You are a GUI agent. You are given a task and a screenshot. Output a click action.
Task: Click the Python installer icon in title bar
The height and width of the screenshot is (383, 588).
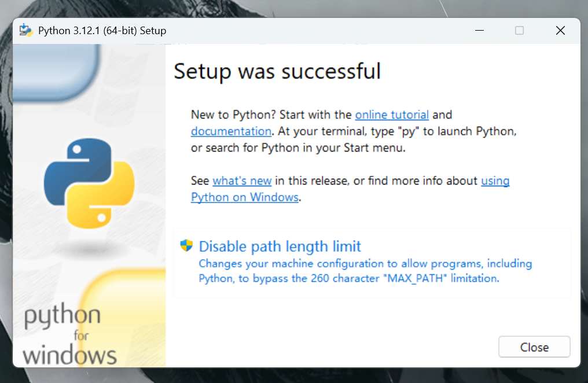(x=26, y=30)
